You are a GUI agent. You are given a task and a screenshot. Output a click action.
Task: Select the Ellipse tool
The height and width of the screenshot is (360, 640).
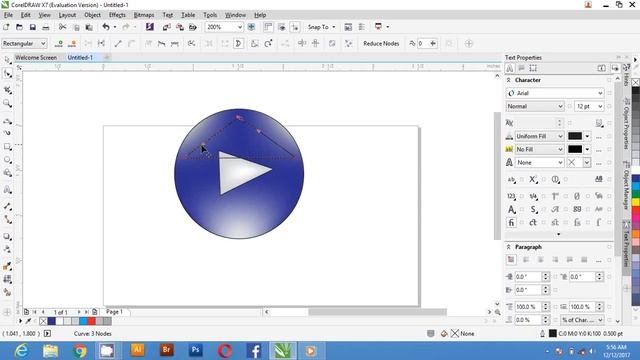tap(7, 160)
